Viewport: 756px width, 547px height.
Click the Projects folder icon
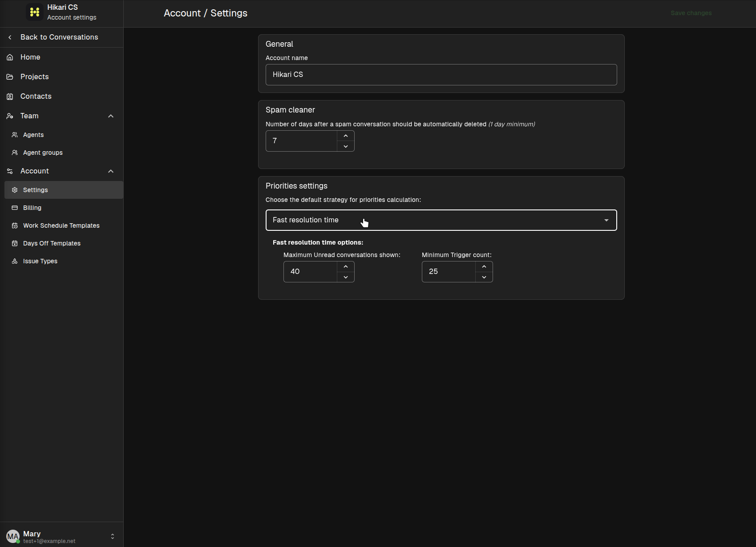coord(10,77)
